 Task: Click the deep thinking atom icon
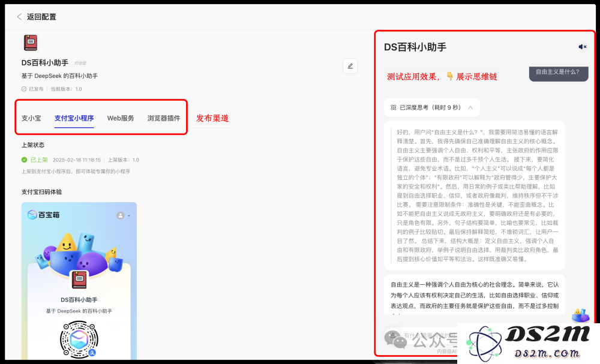tap(393, 107)
